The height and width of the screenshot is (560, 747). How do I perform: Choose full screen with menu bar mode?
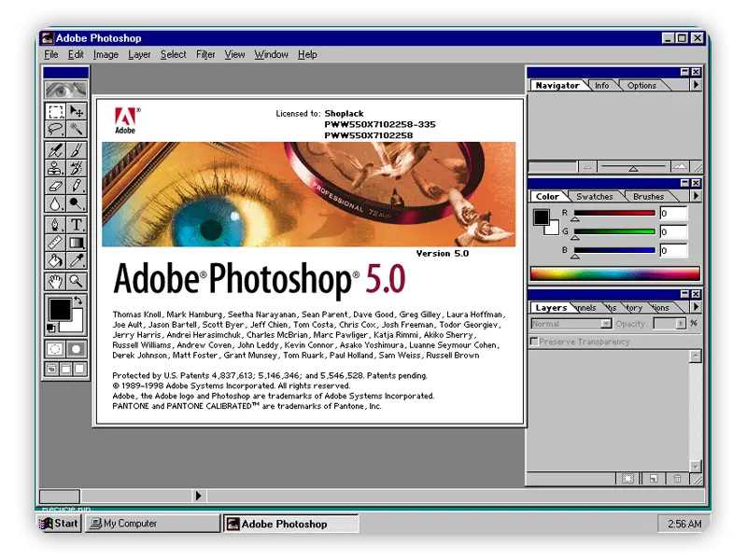[x=65, y=369]
